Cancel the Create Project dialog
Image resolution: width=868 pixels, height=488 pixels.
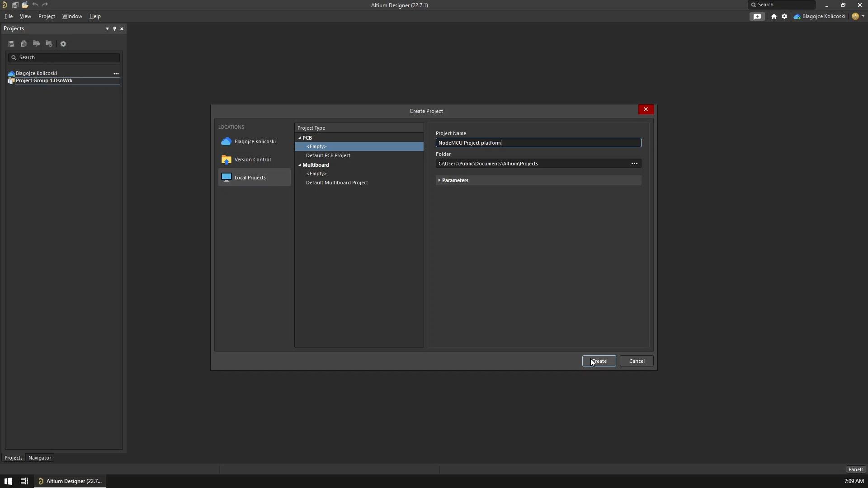point(637,361)
